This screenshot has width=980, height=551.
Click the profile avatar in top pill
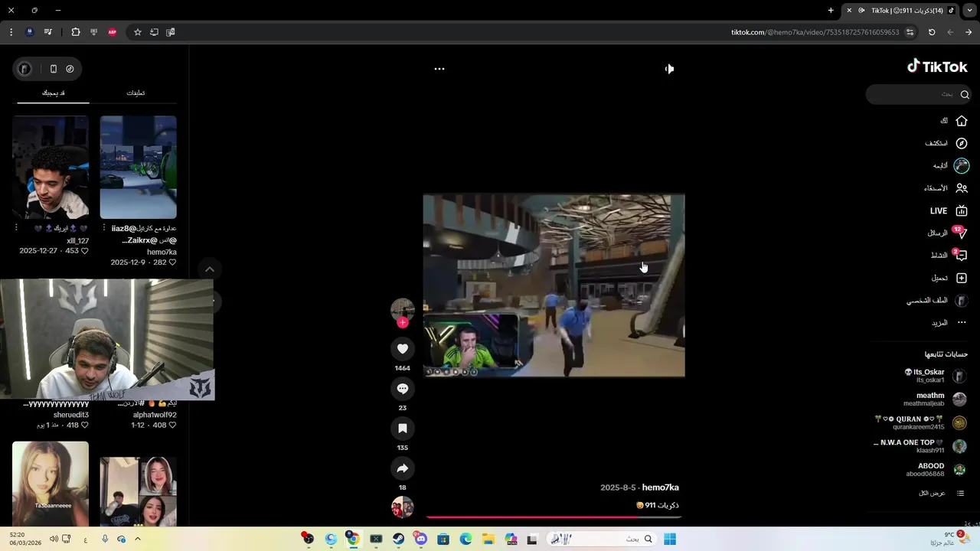[x=24, y=69]
